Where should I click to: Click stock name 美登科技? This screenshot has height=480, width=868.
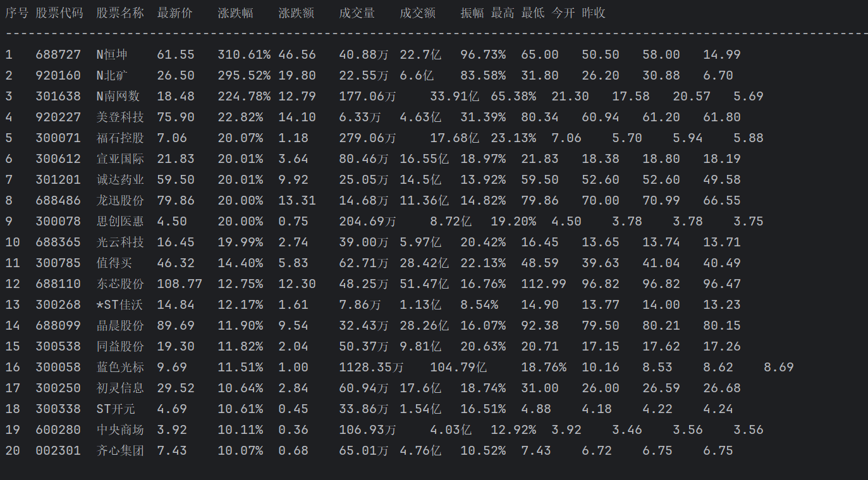coord(120,117)
